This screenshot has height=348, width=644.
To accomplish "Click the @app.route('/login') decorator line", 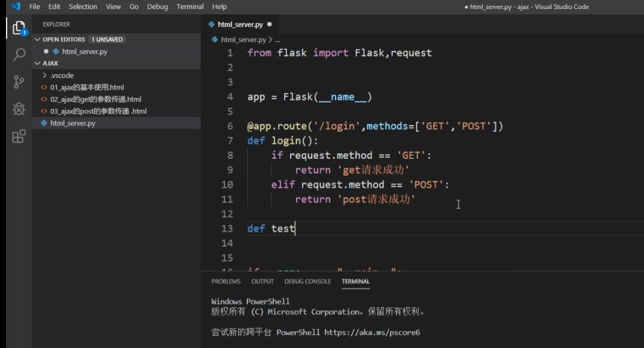I will (375, 126).
